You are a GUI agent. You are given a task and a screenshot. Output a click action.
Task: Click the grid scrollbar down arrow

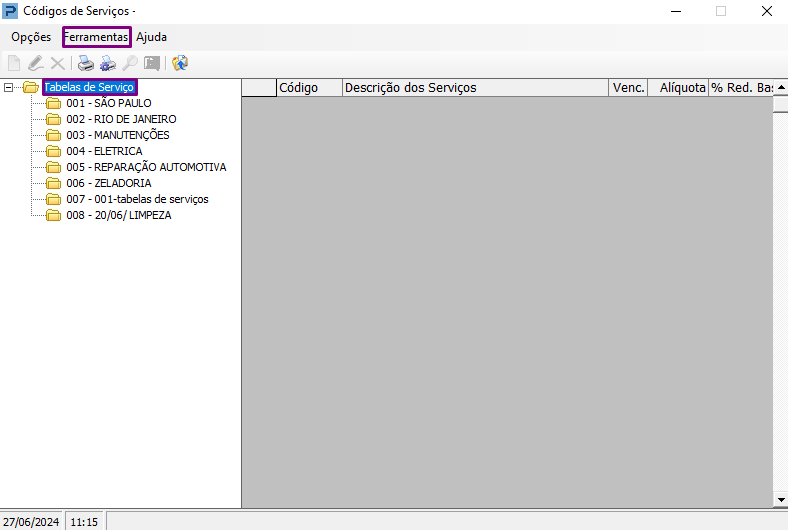coord(780,500)
